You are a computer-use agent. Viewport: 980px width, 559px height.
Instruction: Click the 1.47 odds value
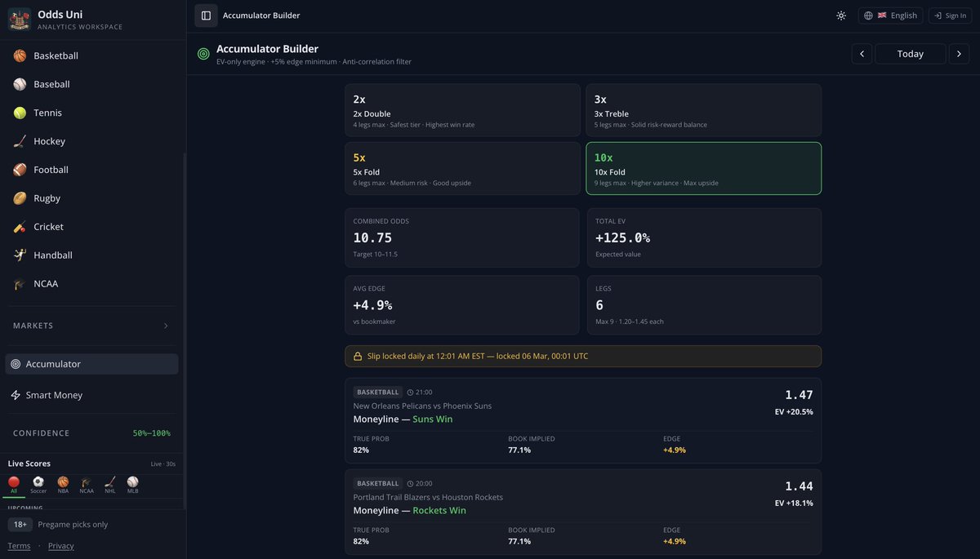[799, 395]
